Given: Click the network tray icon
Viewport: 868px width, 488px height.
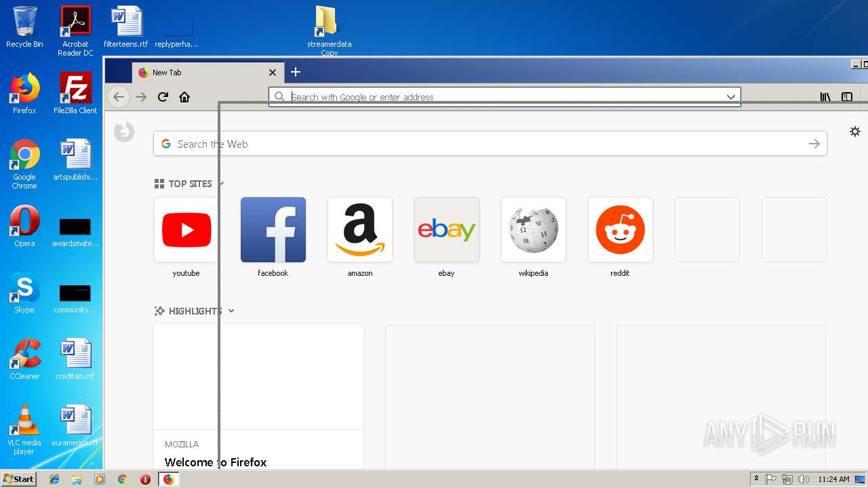Looking at the screenshot, I should (x=787, y=479).
